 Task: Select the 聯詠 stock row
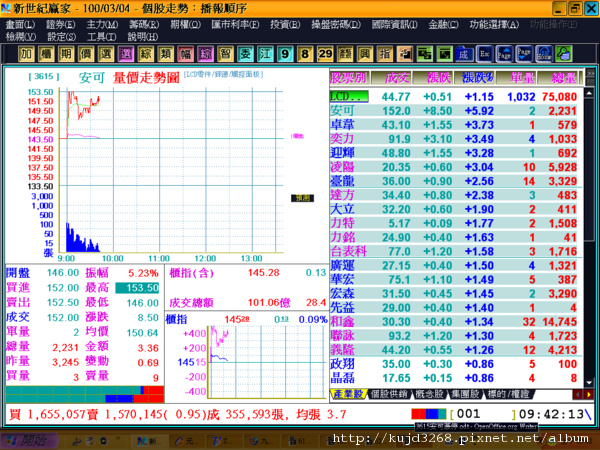pos(453,336)
